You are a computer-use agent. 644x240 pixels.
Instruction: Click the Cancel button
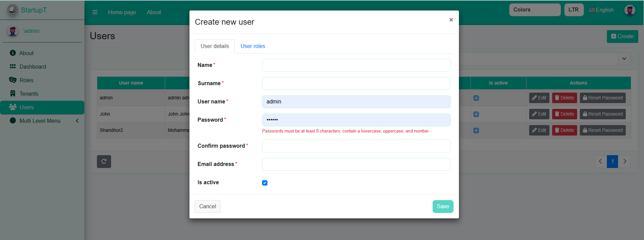(x=207, y=207)
